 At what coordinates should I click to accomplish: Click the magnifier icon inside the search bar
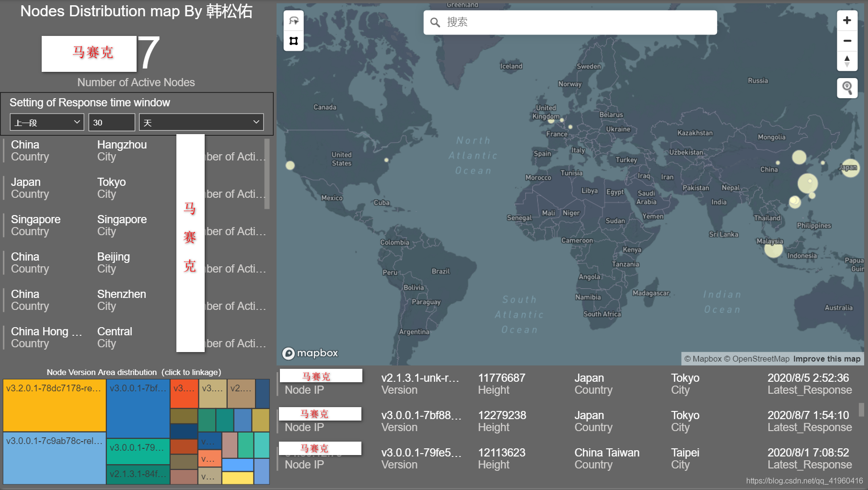(x=435, y=22)
